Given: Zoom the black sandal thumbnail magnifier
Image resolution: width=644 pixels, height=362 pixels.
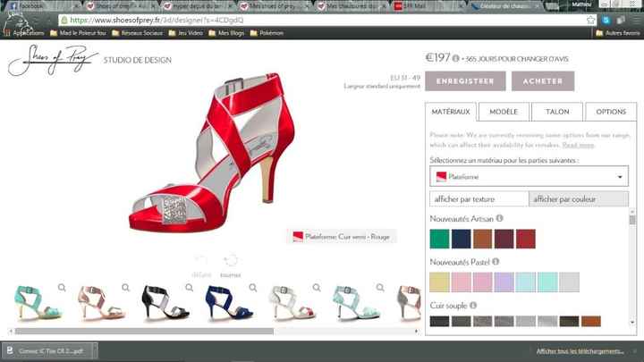Looking at the screenshot, I should (x=189, y=287).
